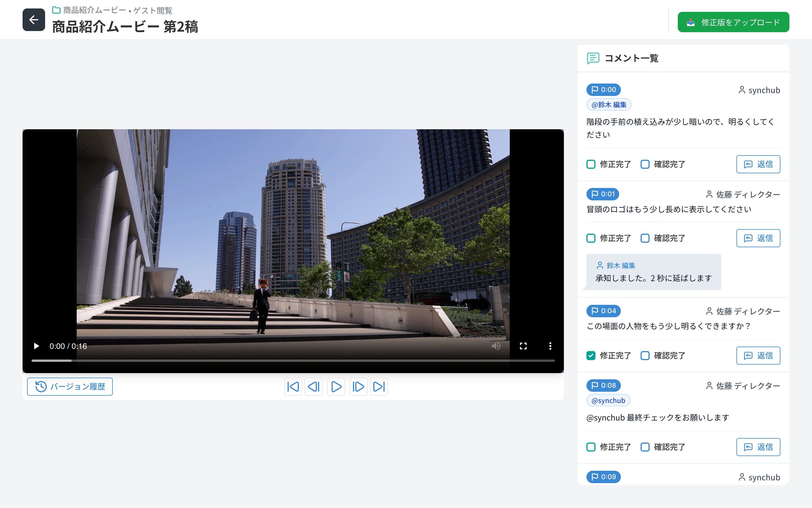The image size is (812, 508).
Task: Jump to the 0:00 timestamp marker
Action: click(604, 90)
